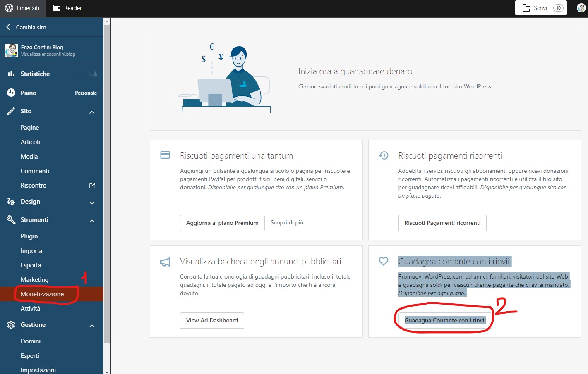Open Statistiche in the sidebar

point(35,74)
